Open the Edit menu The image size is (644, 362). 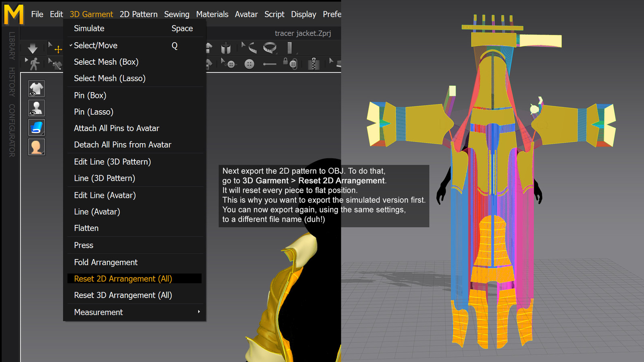[x=56, y=14]
